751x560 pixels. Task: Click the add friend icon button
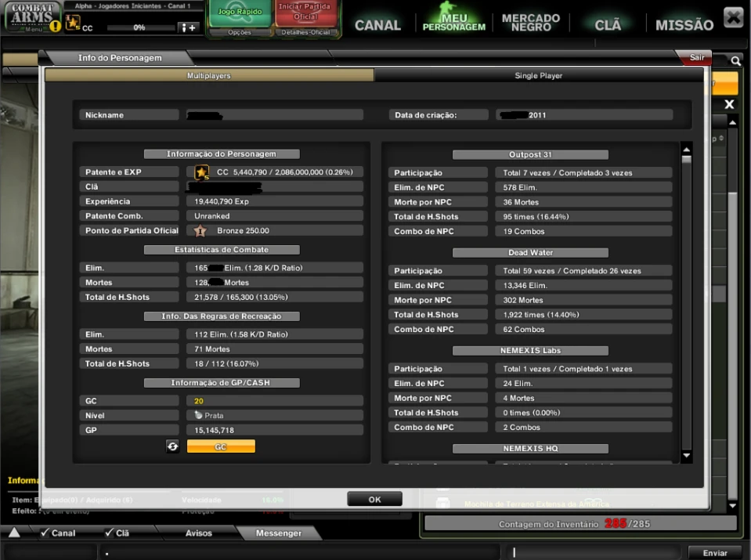pos(190,27)
